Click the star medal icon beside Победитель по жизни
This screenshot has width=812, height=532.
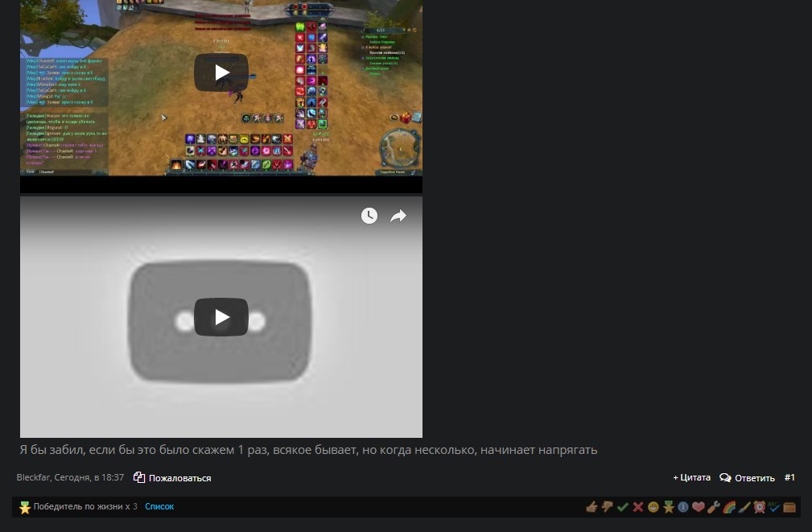tap(24, 507)
